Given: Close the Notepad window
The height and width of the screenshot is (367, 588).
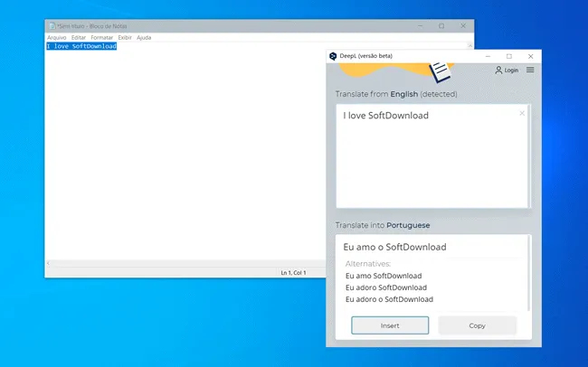Looking at the screenshot, I should (x=463, y=26).
